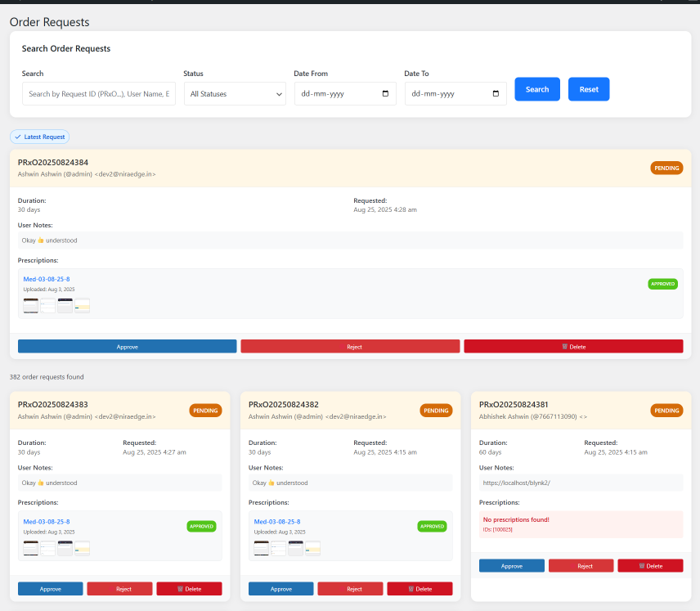This screenshot has width=700, height=611.
Task: Reject order request PRxO20250824382
Action: (354, 589)
